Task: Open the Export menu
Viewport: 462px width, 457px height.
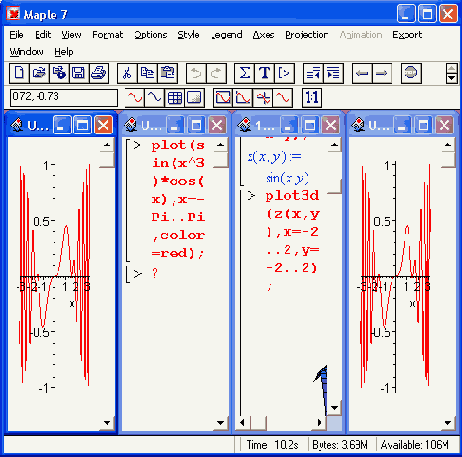Action: (x=407, y=35)
